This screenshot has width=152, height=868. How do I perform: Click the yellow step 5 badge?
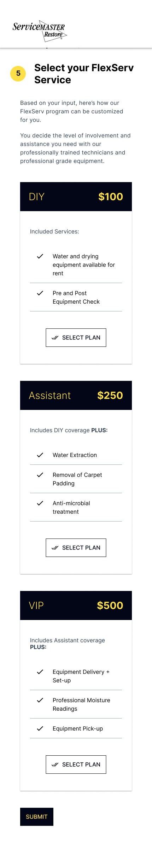[x=18, y=74]
